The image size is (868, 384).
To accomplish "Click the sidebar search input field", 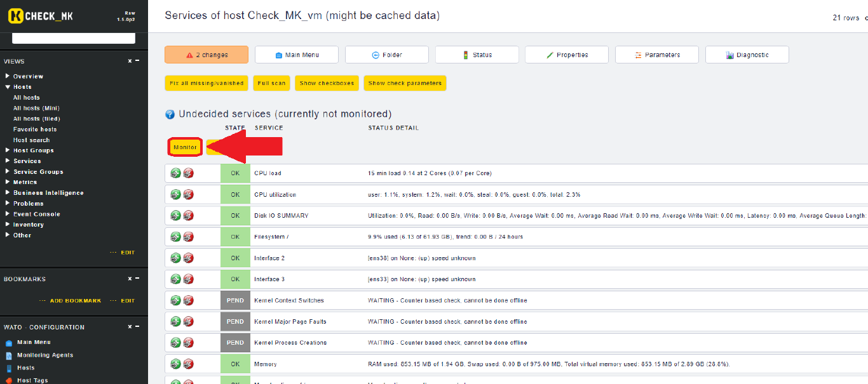I will coord(74,39).
